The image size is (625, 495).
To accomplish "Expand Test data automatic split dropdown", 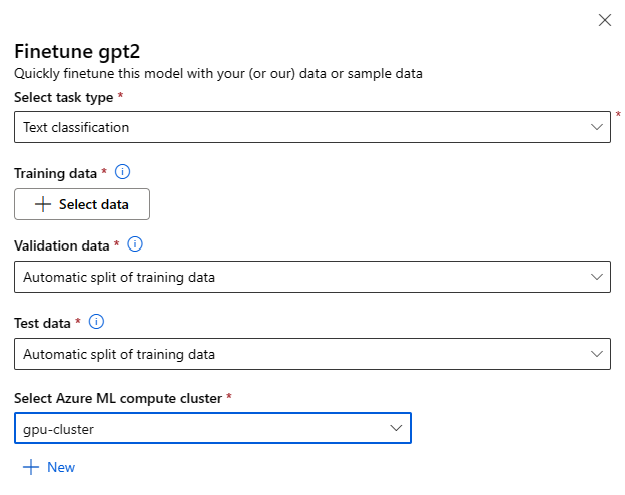I will tap(300, 354).
